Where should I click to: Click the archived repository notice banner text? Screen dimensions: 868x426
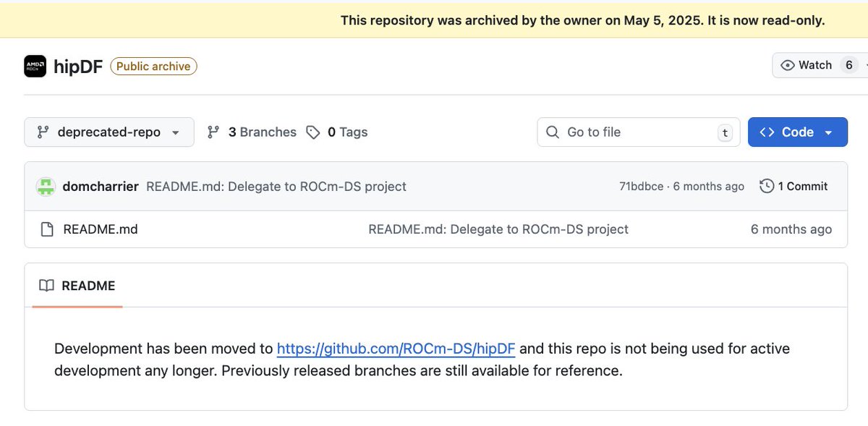pyautogui.click(x=583, y=20)
